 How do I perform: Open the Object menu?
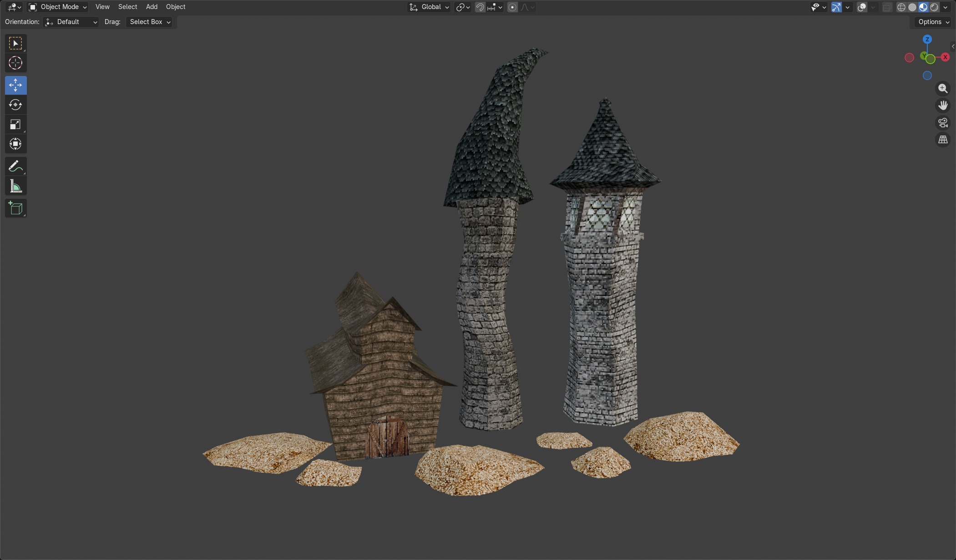175,7
